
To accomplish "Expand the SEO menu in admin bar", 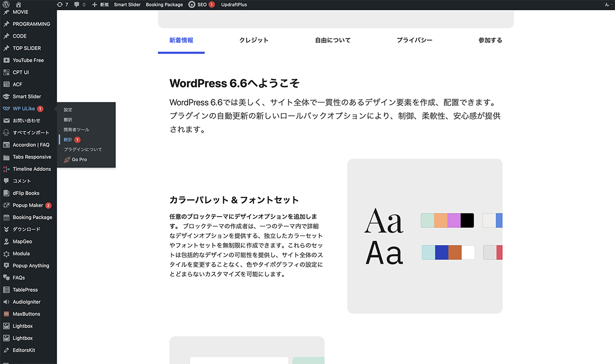I will pyautogui.click(x=201, y=5).
